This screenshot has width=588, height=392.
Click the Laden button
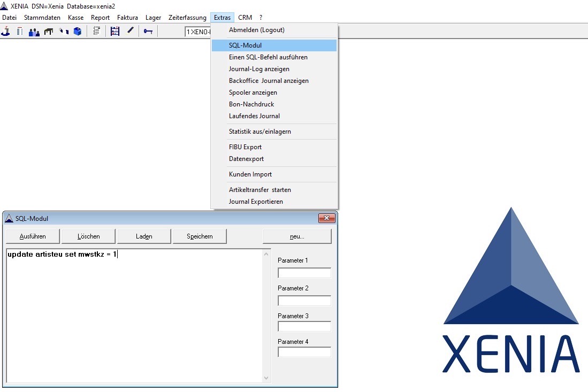click(144, 236)
